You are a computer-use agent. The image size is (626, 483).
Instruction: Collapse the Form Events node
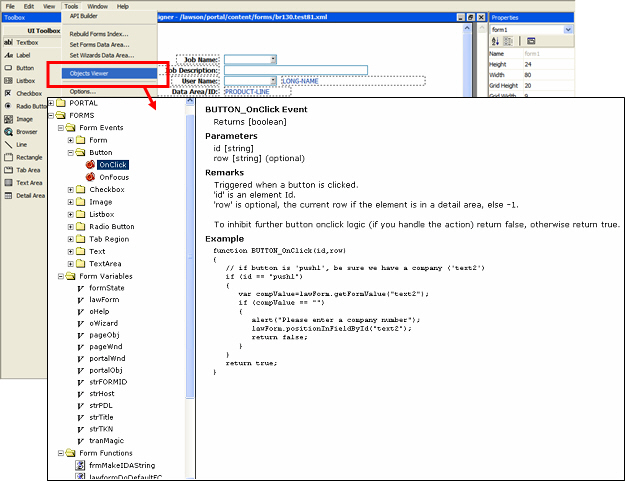[x=61, y=128]
